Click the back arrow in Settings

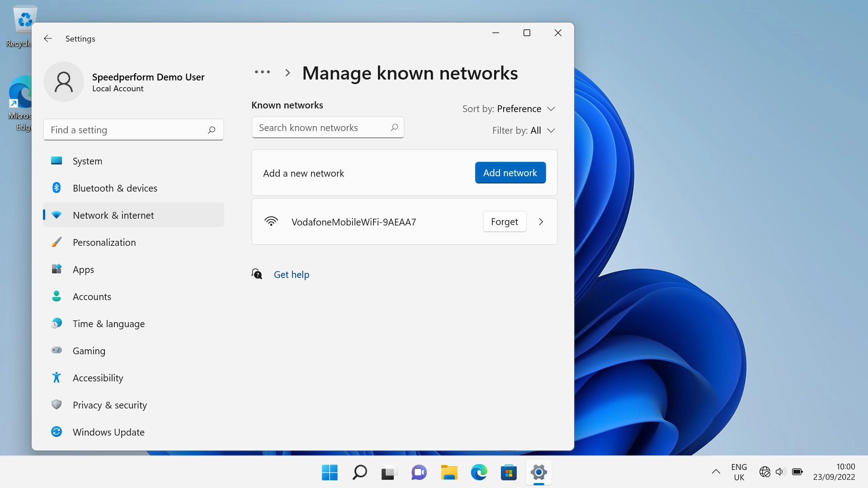48,38
